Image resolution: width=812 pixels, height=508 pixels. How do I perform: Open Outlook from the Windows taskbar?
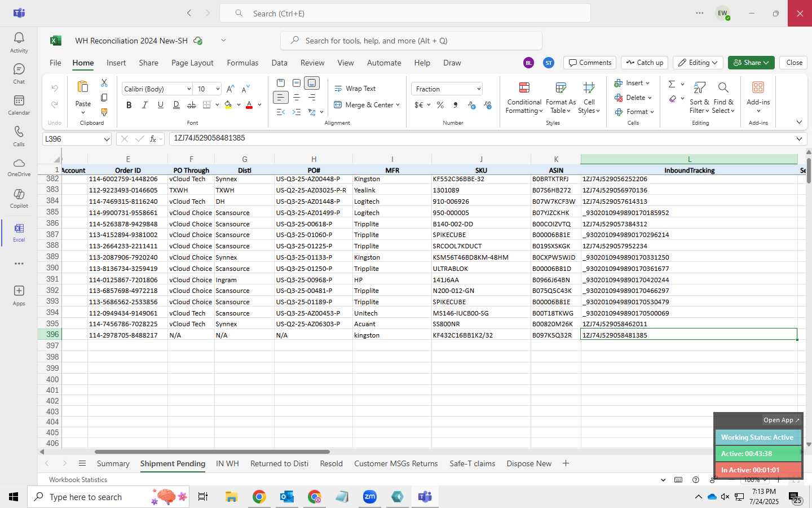point(286,497)
